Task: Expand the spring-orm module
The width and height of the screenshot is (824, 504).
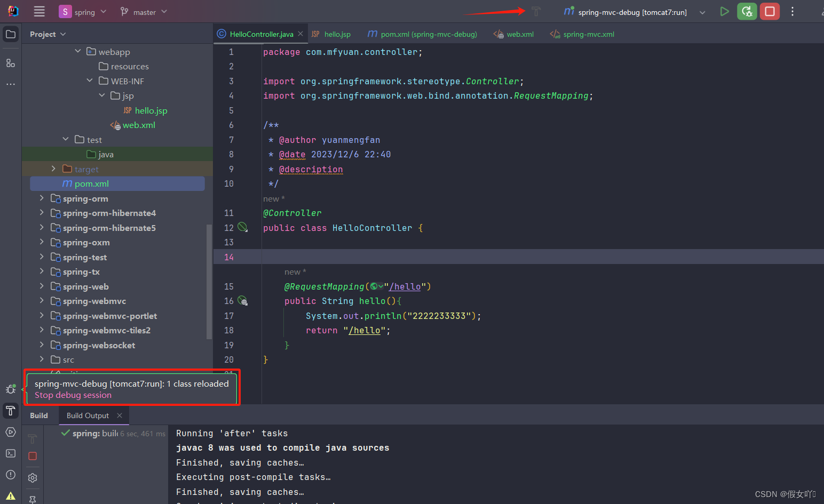Action: (42, 198)
